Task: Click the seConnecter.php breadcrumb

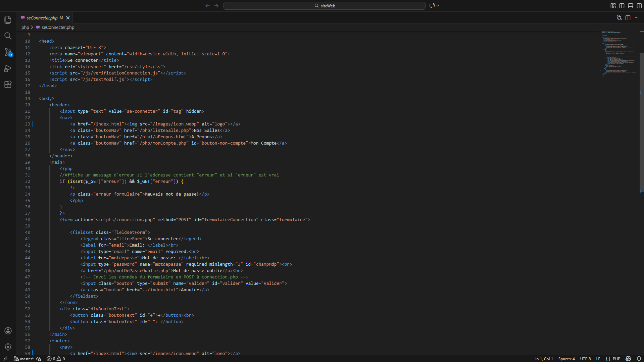Action: (x=58, y=28)
